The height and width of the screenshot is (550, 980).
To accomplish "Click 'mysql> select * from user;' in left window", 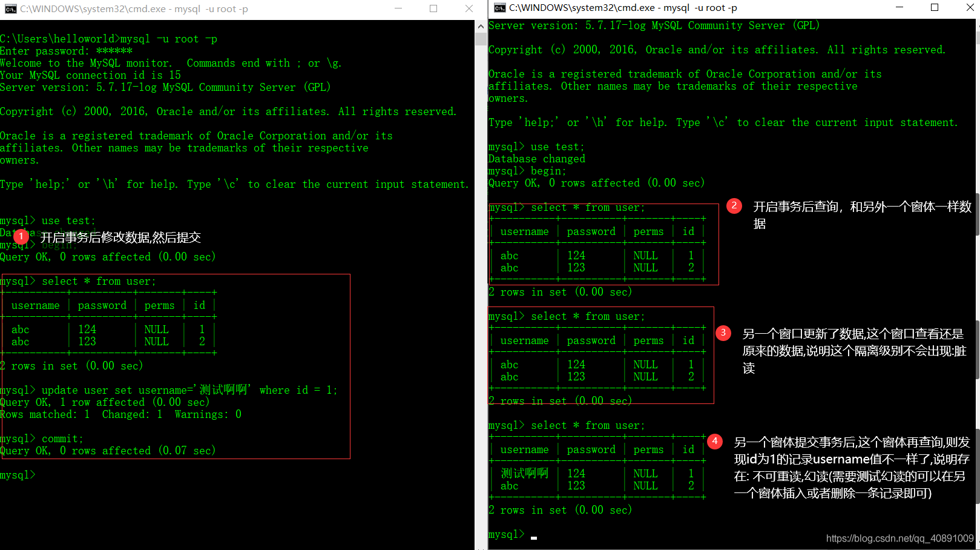I will [78, 281].
